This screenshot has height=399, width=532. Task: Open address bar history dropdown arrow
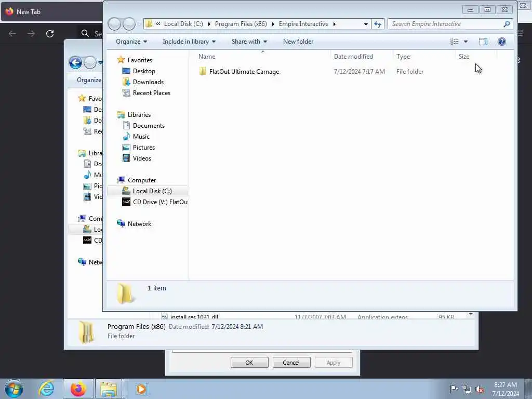pos(366,24)
